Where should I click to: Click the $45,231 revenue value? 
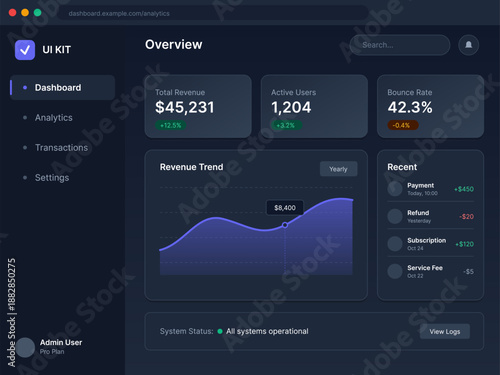[184, 107]
